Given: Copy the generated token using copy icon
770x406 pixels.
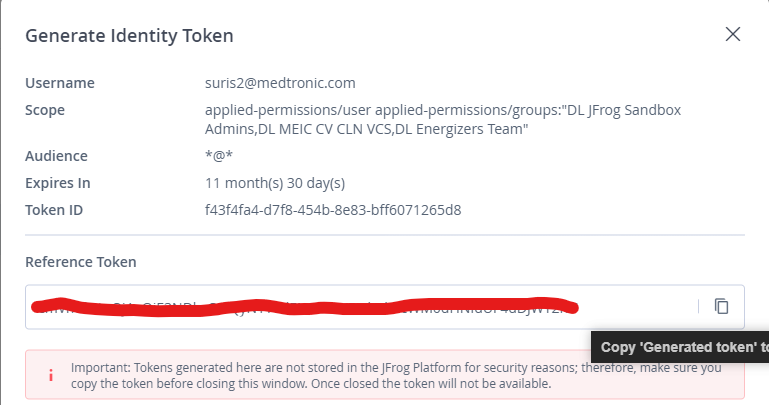Looking at the screenshot, I should click(x=721, y=307).
